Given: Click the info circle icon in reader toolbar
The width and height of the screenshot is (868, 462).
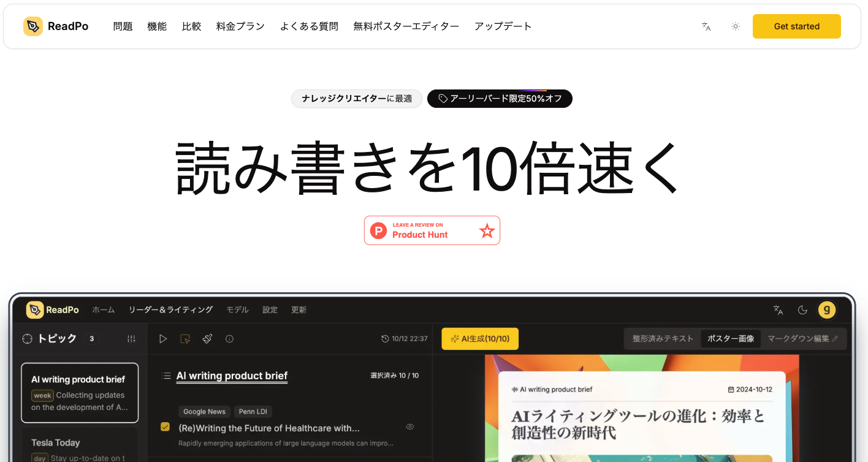Looking at the screenshot, I should tap(229, 339).
